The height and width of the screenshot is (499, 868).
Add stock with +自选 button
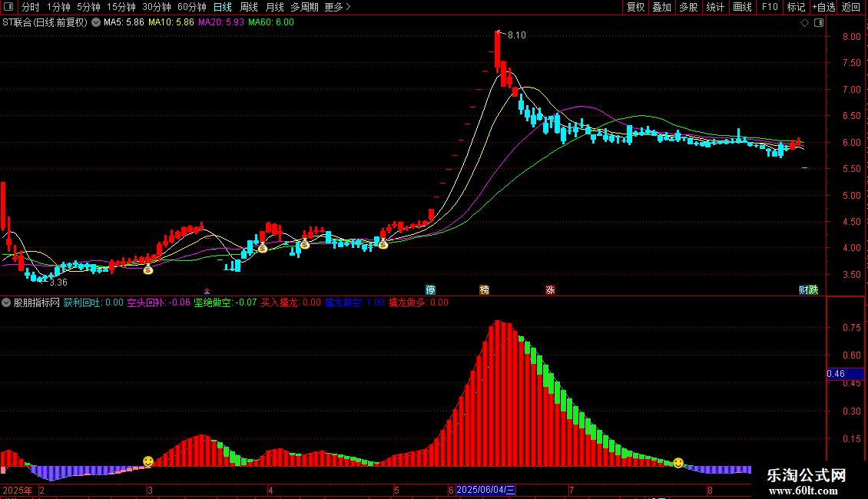[x=823, y=7]
